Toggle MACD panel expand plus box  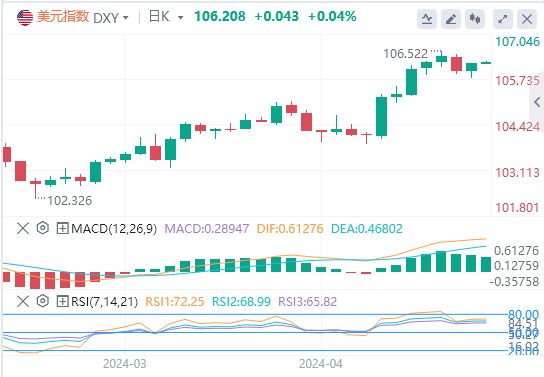point(62,229)
